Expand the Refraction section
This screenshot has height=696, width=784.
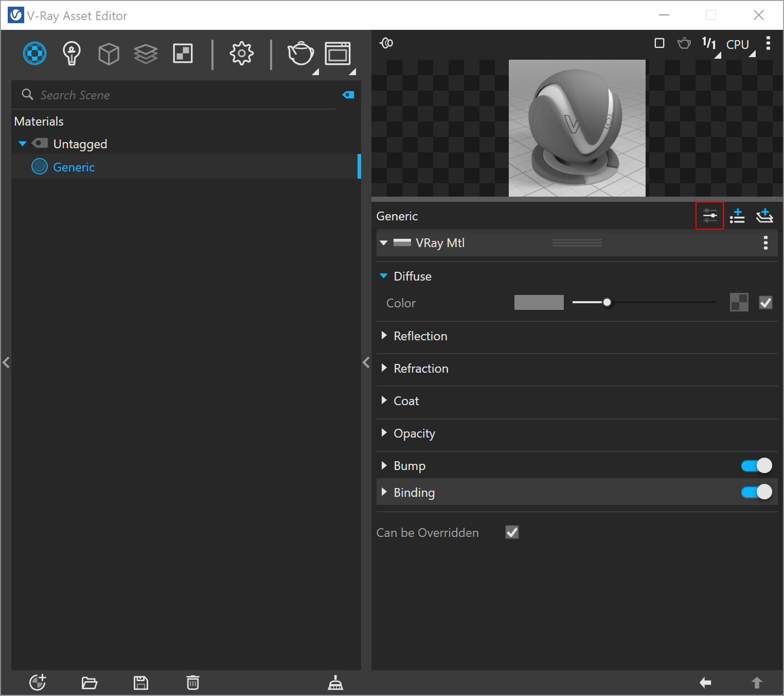pos(384,368)
